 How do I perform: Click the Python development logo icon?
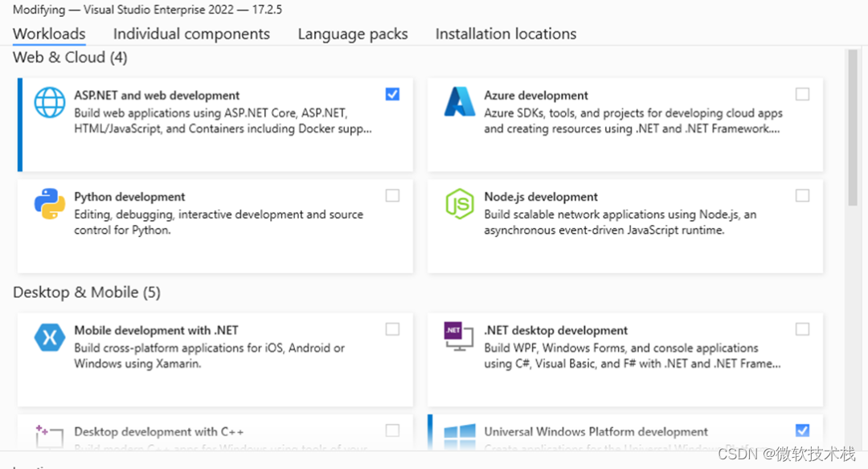point(50,203)
